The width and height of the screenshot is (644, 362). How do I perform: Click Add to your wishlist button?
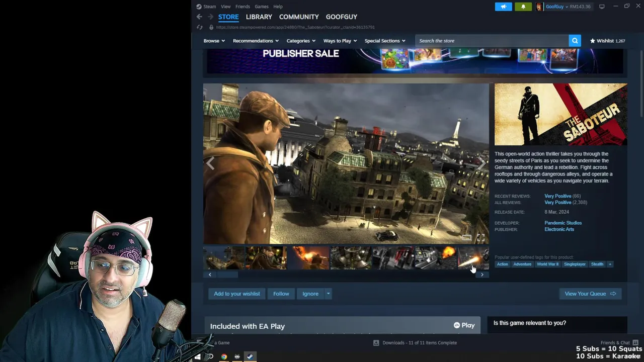coord(237,294)
